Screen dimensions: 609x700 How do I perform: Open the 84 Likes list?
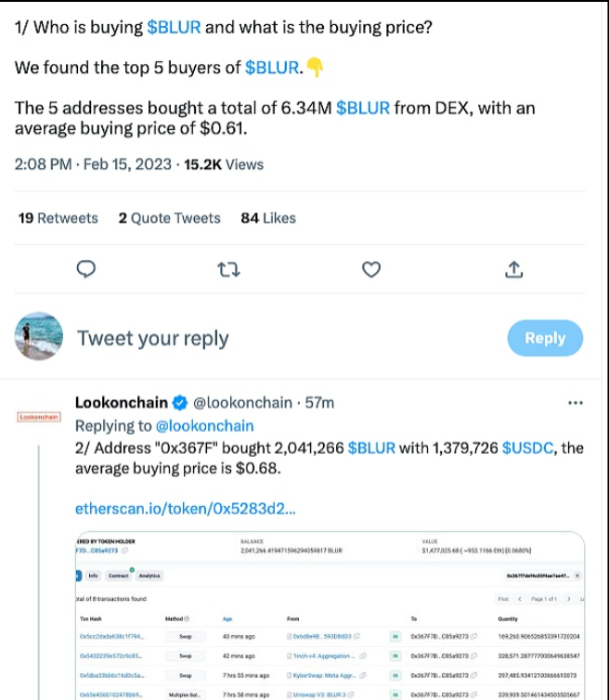(x=267, y=218)
